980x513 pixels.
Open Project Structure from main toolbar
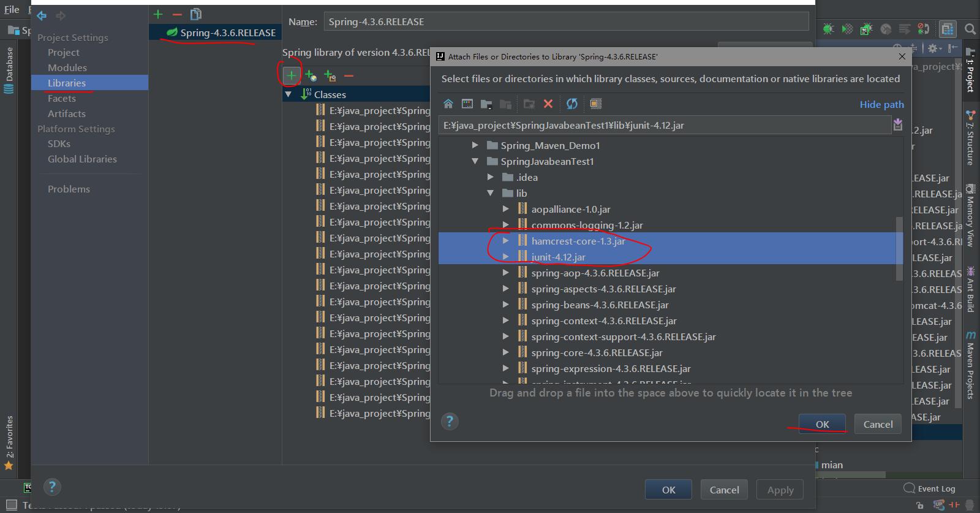pyautogui.click(x=948, y=29)
